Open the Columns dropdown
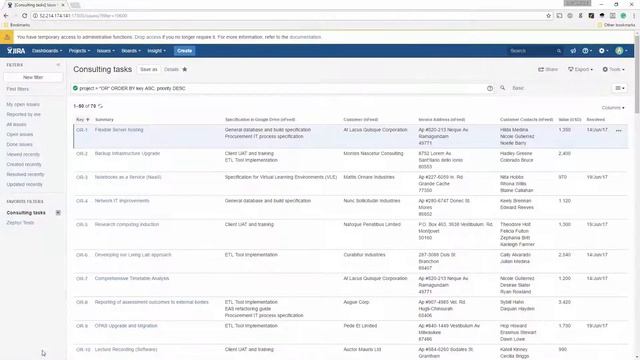The height and width of the screenshot is (360, 640). 613,108
